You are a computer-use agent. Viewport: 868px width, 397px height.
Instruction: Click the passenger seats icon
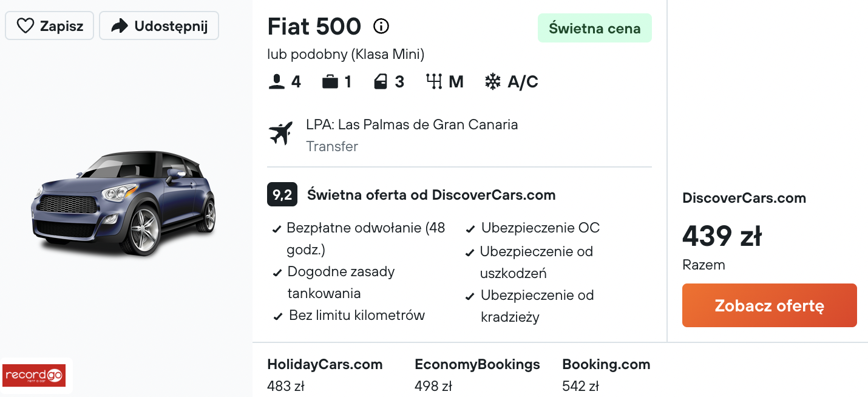(276, 82)
